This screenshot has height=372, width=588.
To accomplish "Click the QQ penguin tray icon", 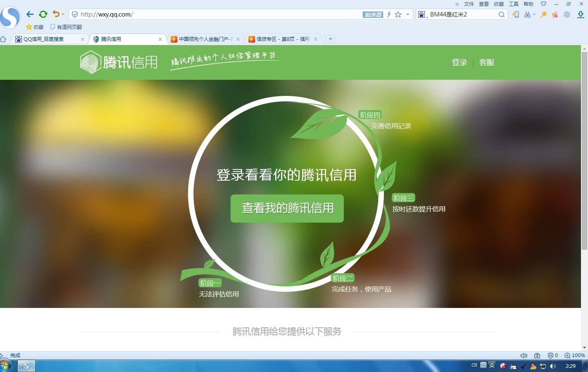I will click(533, 366).
